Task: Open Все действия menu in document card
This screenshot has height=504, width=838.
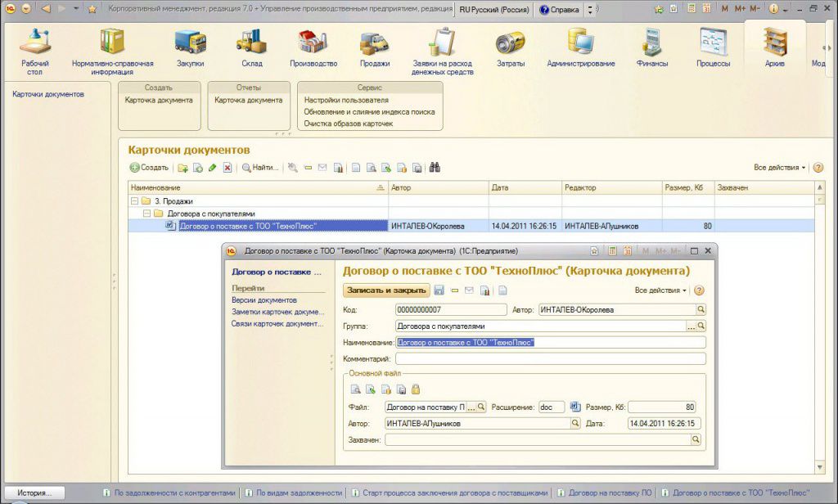Action: (x=660, y=290)
